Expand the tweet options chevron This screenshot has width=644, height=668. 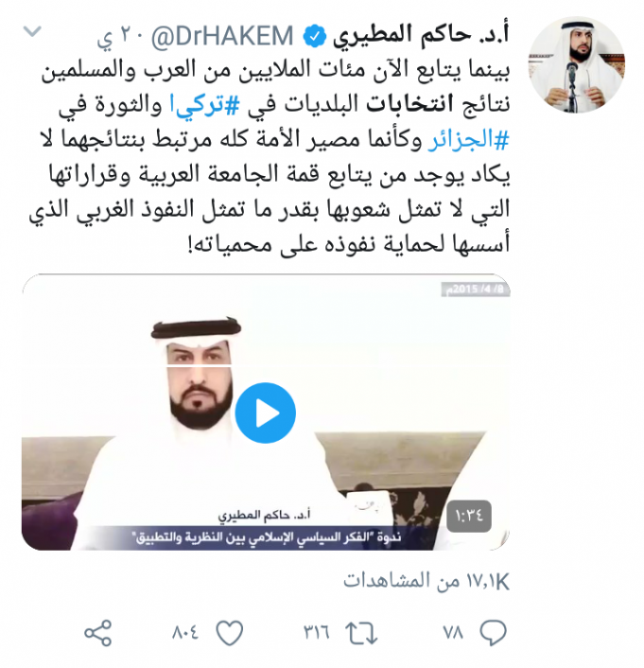click(x=32, y=31)
